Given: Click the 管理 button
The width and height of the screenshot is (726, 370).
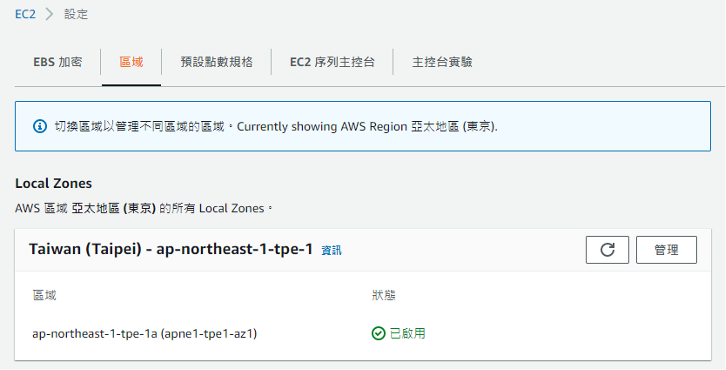Looking at the screenshot, I should pyautogui.click(x=666, y=250).
